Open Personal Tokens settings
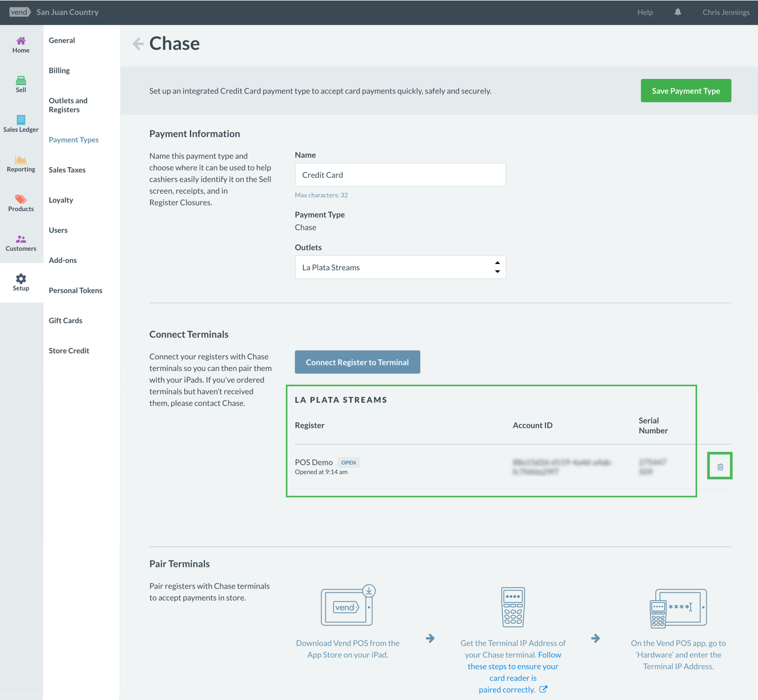The height and width of the screenshot is (700, 758). click(76, 290)
